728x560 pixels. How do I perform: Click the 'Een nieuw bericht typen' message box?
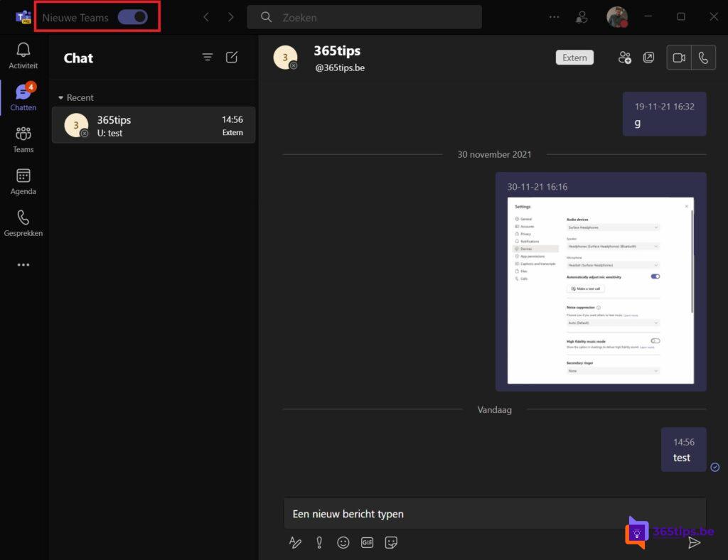(x=495, y=514)
